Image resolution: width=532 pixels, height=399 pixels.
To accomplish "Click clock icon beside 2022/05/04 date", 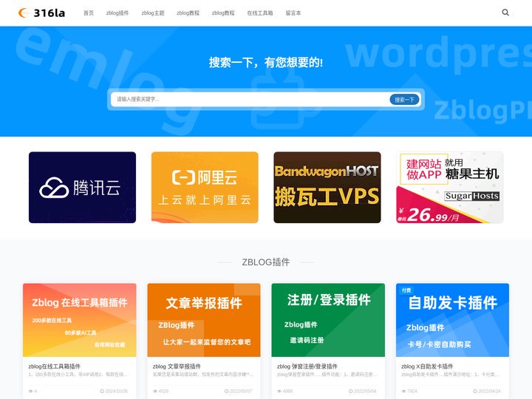I will (350, 391).
